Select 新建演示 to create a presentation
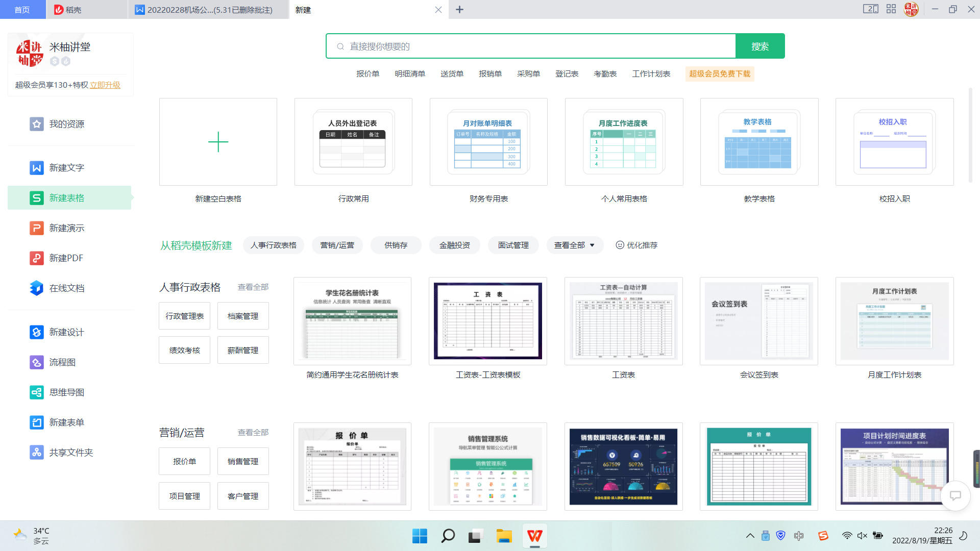This screenshot has width=980, height=551. coord(66,228)
